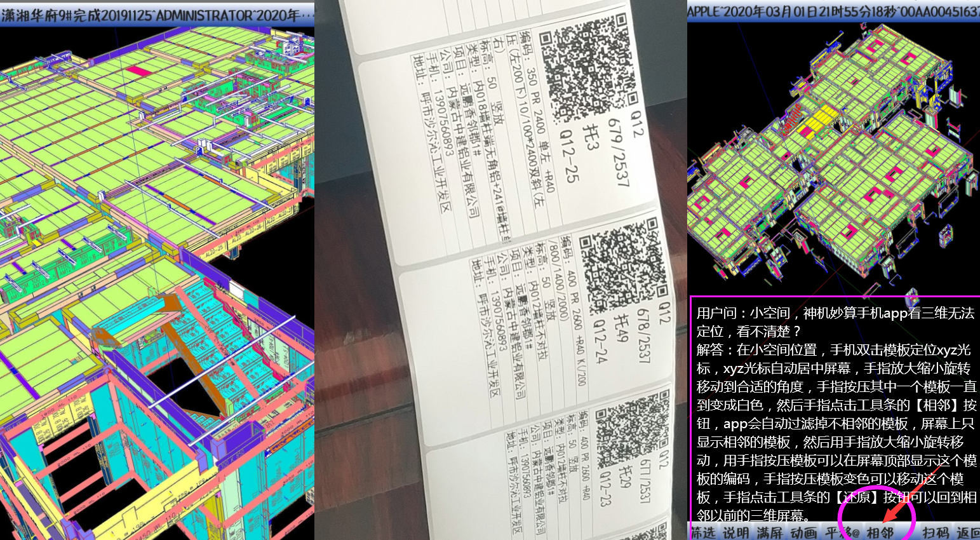Open the 扫码 scan-code function

tap(936, 532)
